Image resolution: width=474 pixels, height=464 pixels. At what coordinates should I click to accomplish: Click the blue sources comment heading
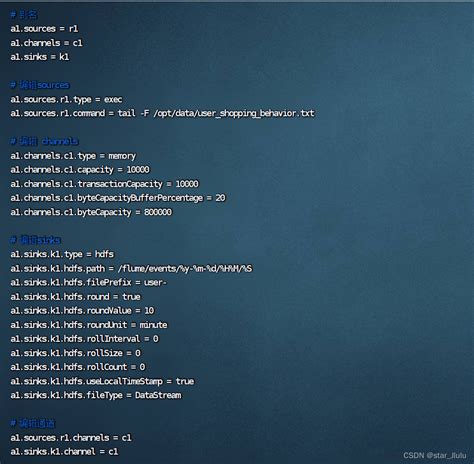pos(40,85)
